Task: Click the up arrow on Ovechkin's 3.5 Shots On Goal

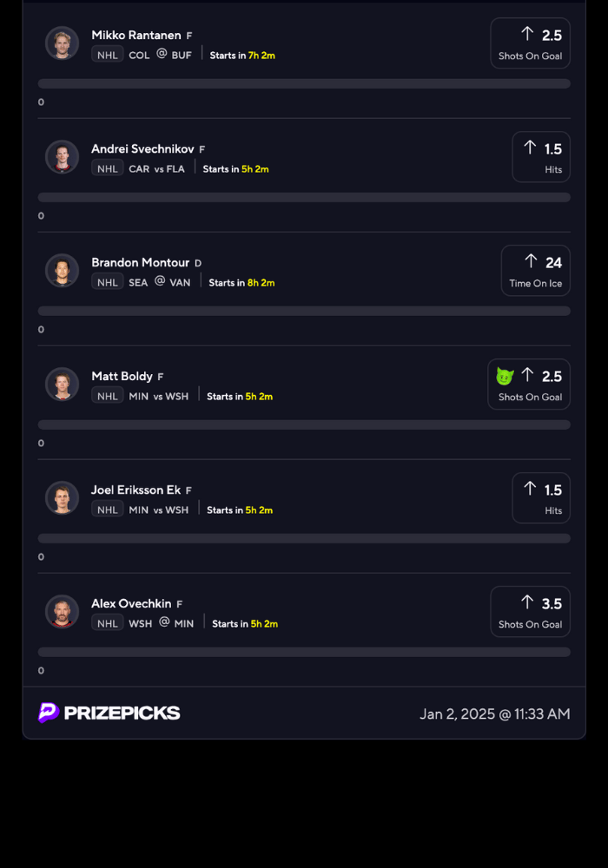Action: 527,602
